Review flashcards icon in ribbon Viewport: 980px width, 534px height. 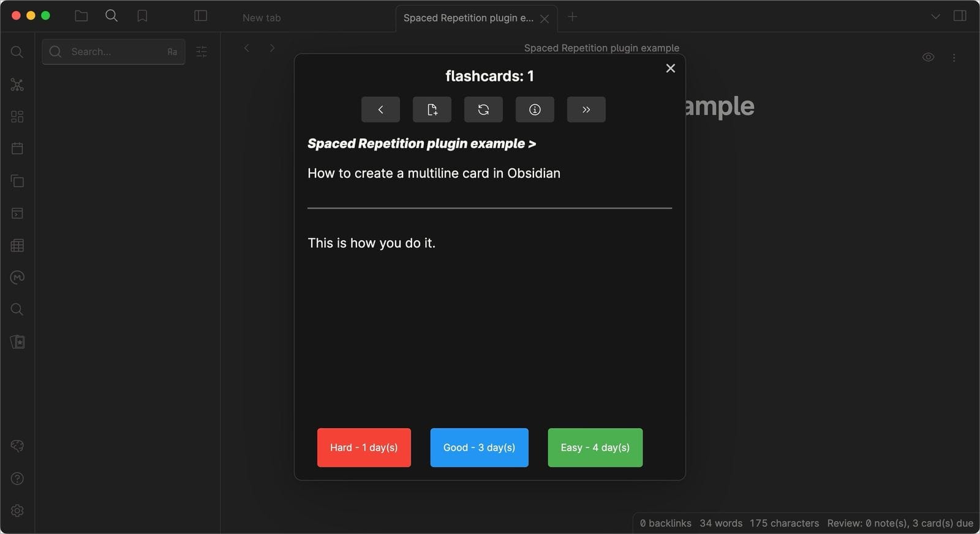click(x=17, y=342)
